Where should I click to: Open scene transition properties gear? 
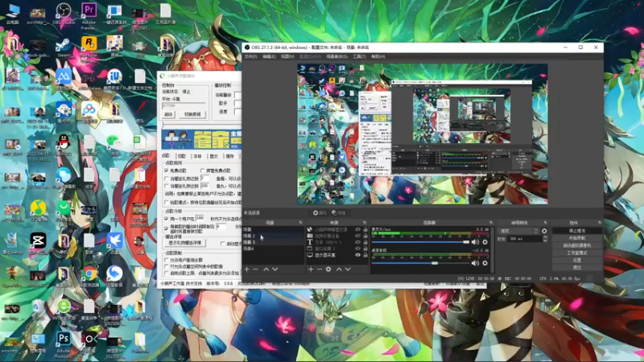tap(545, 231)
